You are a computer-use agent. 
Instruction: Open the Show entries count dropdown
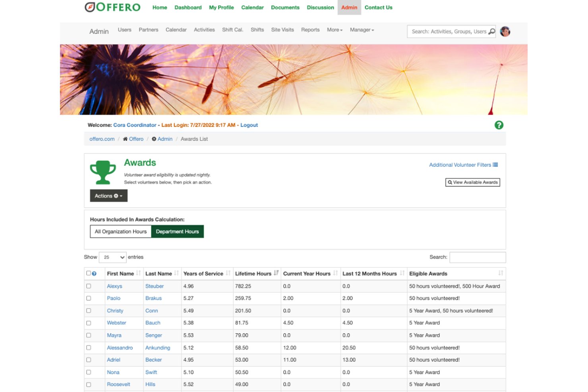pos(112,257)
